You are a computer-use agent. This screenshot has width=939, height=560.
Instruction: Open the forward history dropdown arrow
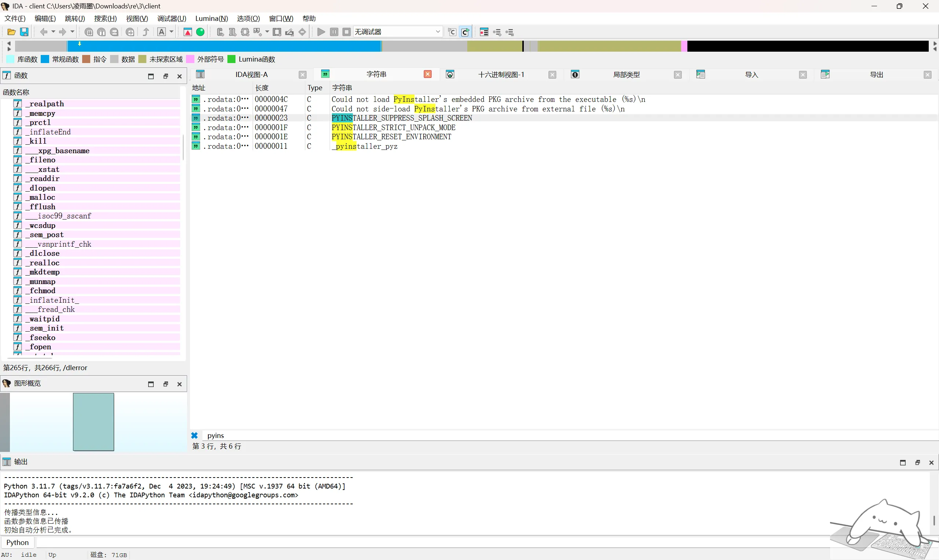pyautogui.click(x=73, y=32)
